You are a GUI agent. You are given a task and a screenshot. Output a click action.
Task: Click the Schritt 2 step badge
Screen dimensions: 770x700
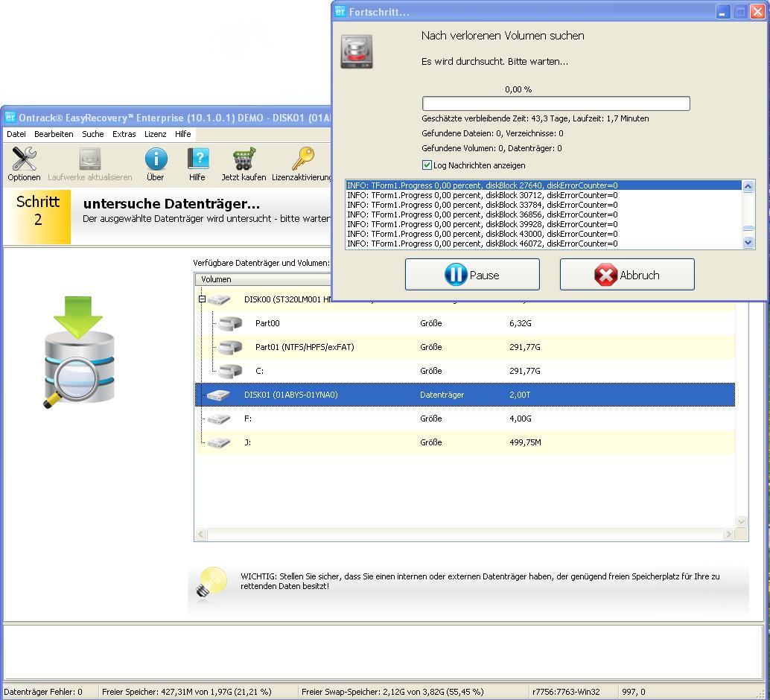pyautogui.click(x=38, y=217)
